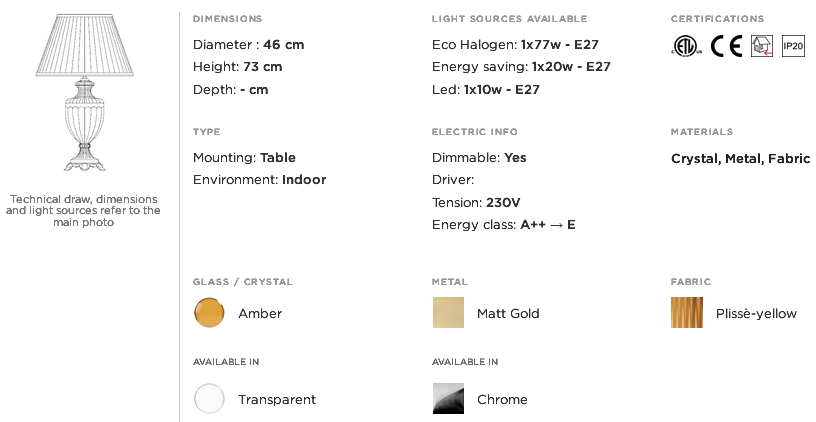Pick the Plissè-yellow fabric swatch
This screenshot has width=816, height=422.
687,313
